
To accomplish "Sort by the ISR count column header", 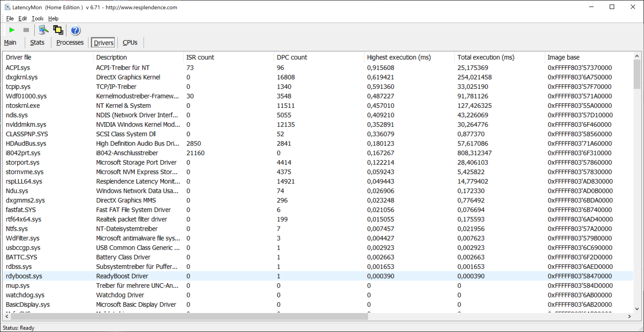I will [x=200, y=57].
